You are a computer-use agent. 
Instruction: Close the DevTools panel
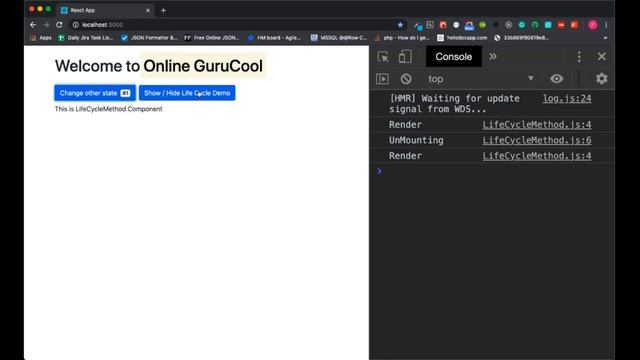pos(602,56)
